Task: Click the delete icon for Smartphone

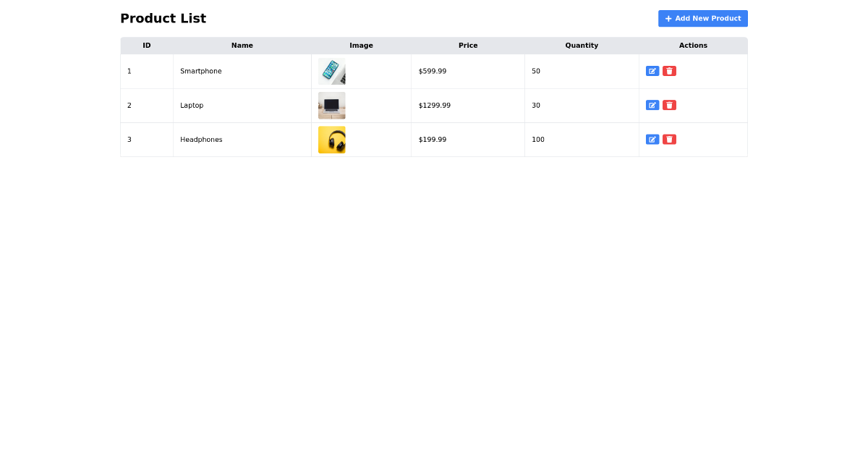Action: coord(669,71)
